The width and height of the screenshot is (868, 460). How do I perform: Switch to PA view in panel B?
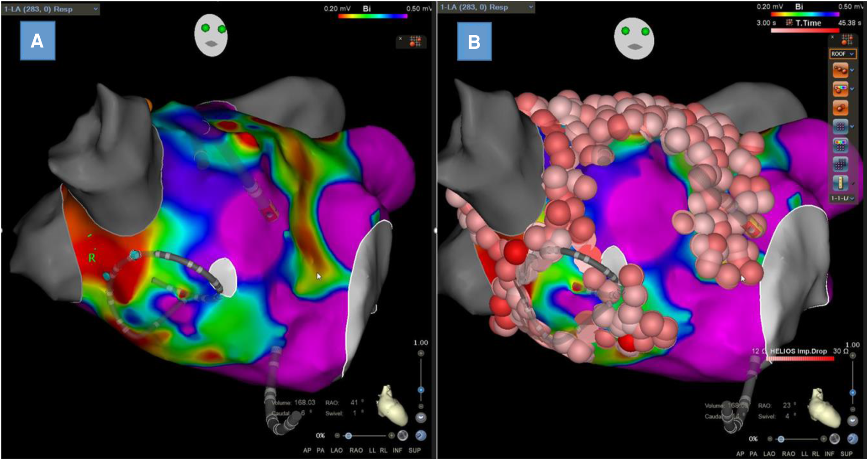click(x=753, y=454)
